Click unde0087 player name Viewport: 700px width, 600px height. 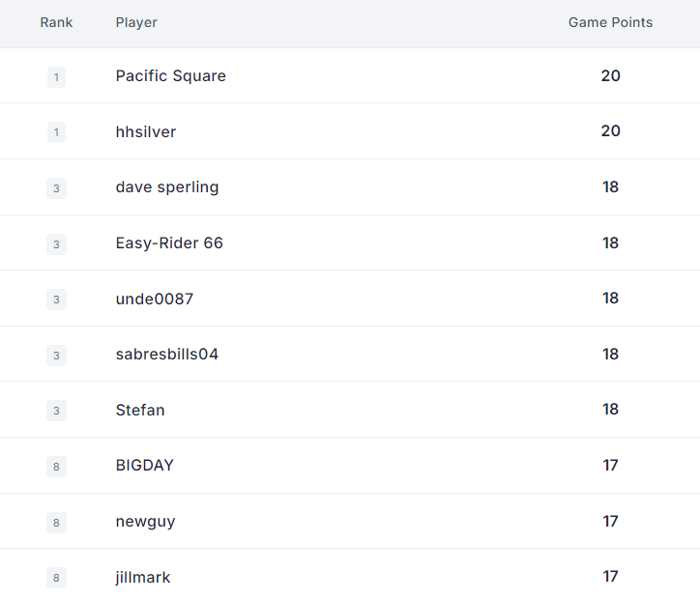tap(155, 300)
